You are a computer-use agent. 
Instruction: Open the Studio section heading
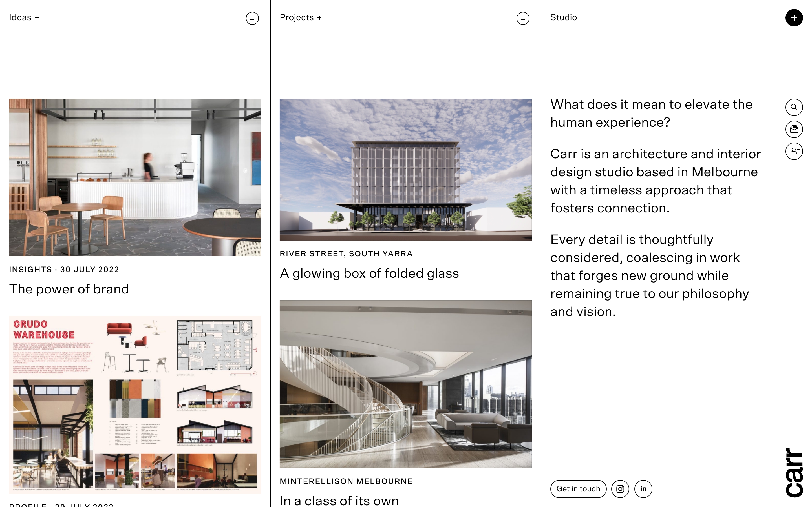(563, 17)
